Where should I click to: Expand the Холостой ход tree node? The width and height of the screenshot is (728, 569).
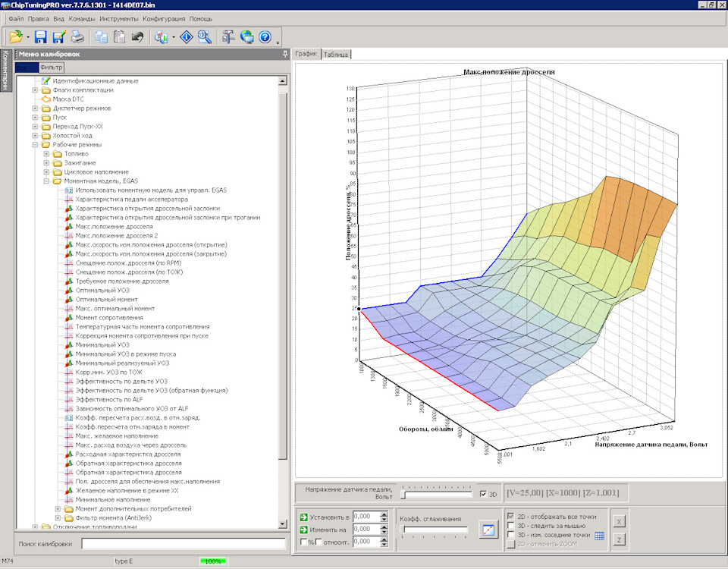coord(36,136)
